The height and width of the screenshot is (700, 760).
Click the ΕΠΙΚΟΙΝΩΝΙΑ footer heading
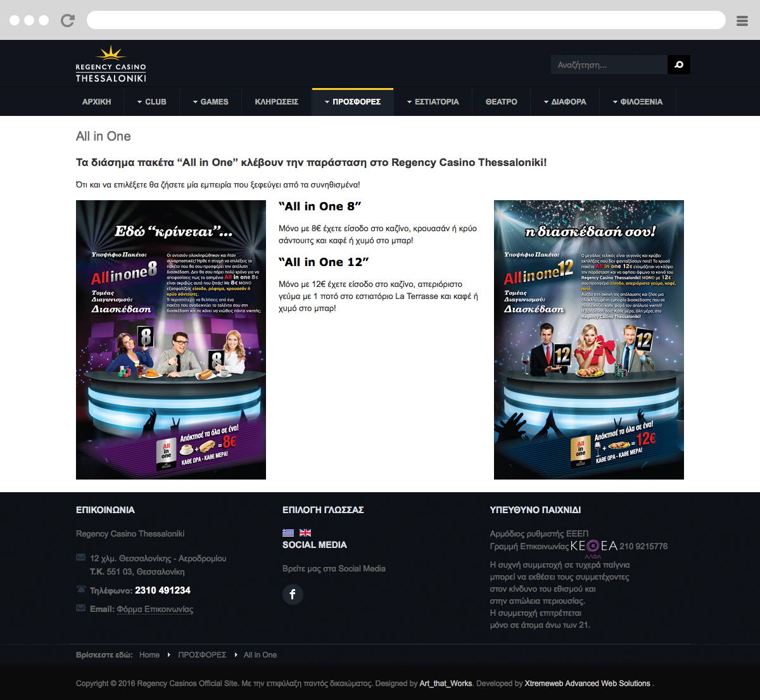pos(105,510)
